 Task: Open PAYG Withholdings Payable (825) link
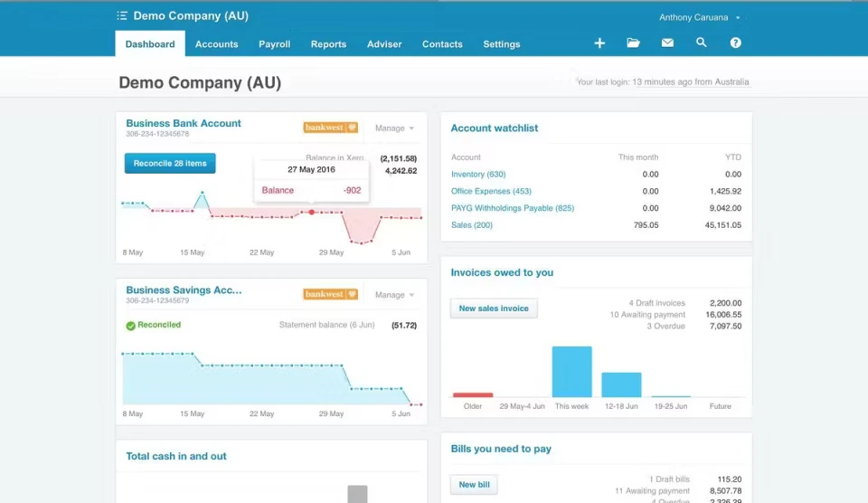click(x=513, y=208)
